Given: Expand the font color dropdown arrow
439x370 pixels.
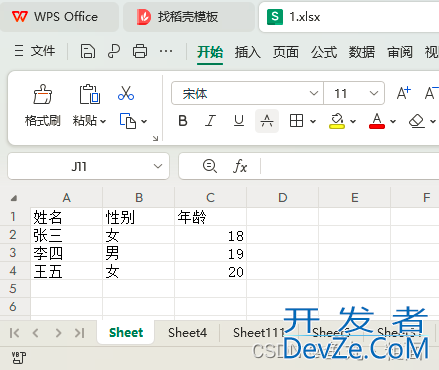Looking at the screenshot, I should (393, 121).
